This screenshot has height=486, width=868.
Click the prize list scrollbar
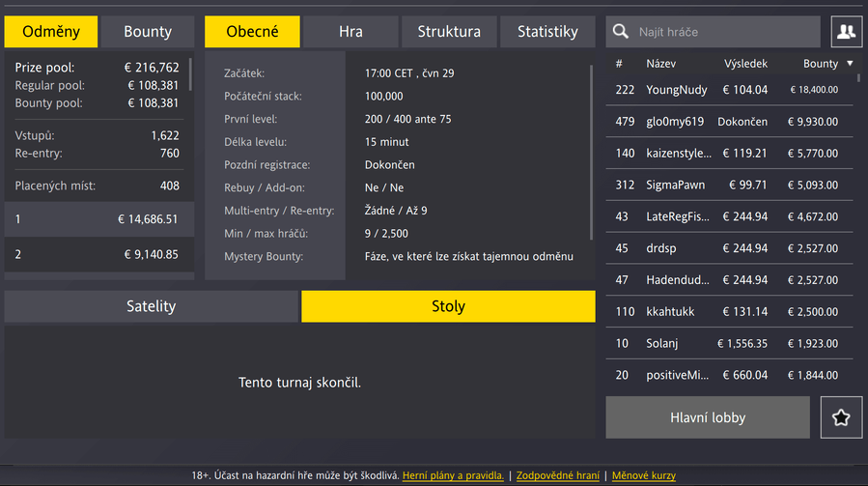pos(190,74)
